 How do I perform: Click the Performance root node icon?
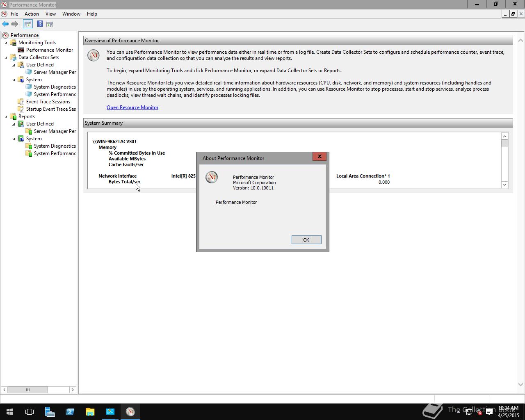[x=5, y=35]
